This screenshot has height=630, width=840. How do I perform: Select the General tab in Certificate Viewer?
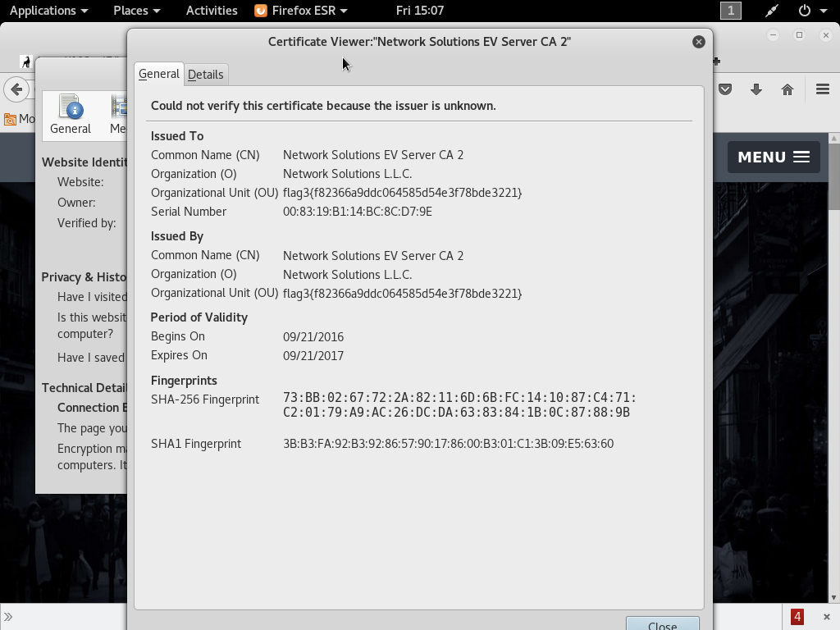[x=158, y=74]
